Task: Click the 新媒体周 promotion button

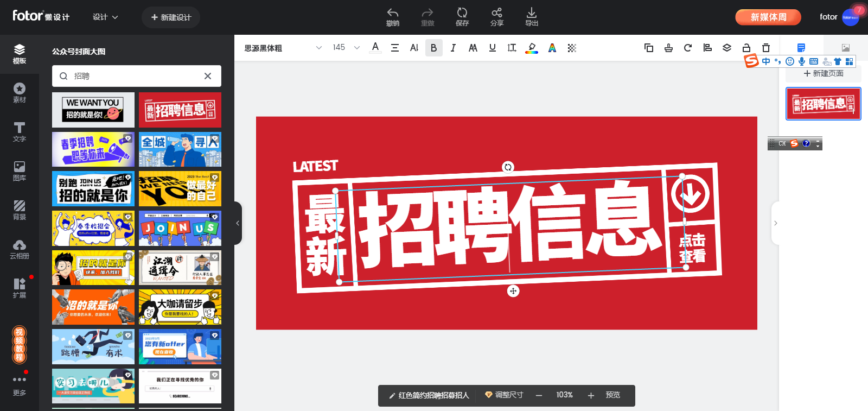Action: click(x=768, y=17)
